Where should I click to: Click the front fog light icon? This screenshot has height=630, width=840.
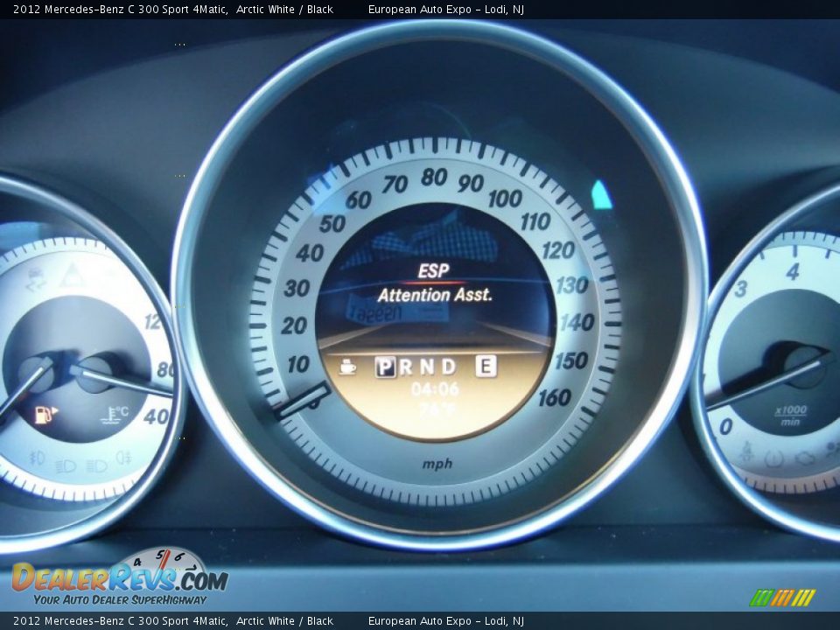pos(37,457)
